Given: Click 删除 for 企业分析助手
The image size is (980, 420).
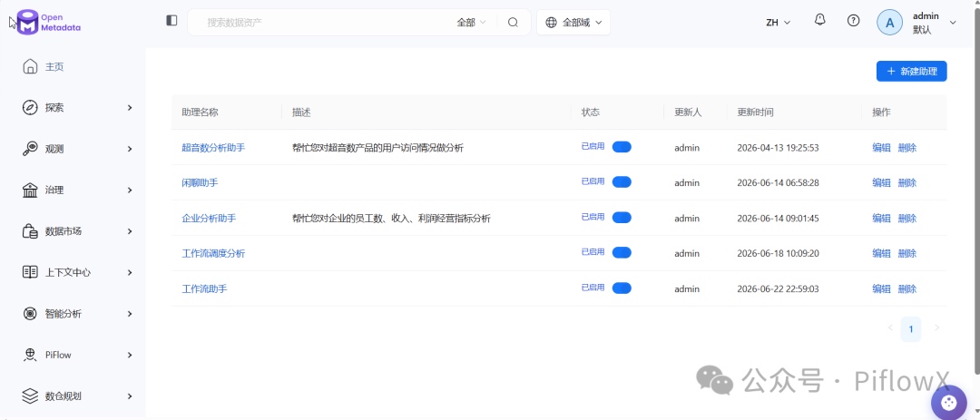Looking at the screenshot, I should click(907, 219).
